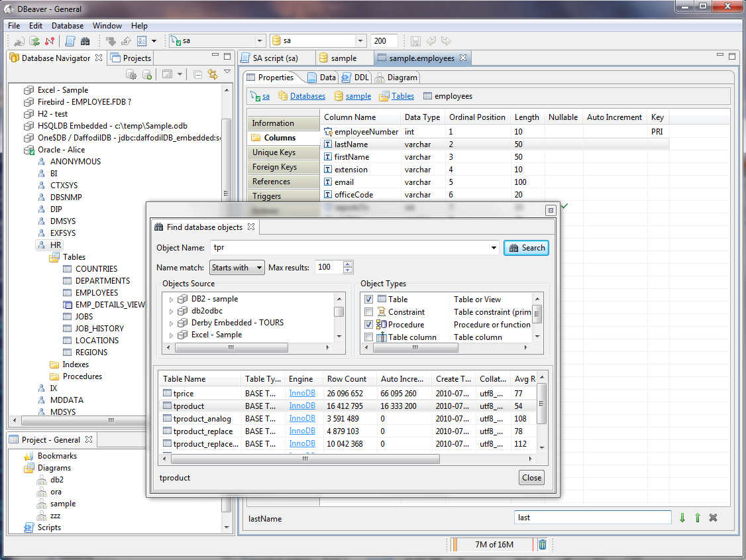Open the Database menu
The height and width of the screenshot is (560, 746).
click(68, 26)
